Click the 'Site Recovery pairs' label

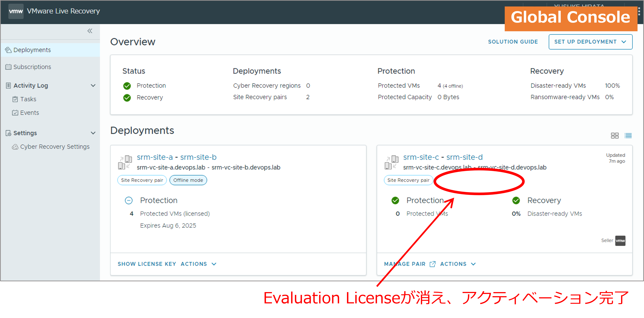260,97
